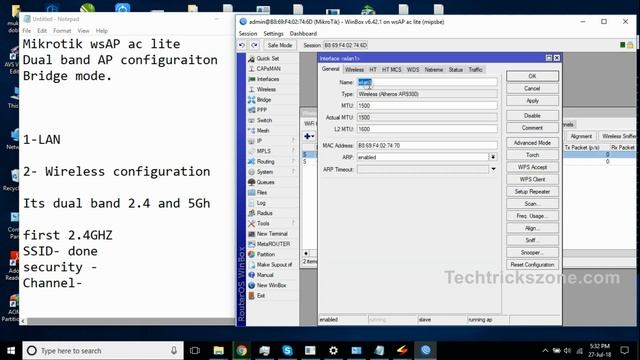Open Bridge in the sidebar
Image resolution: width=640 pixels, height=360 pixels.
[264, 100]
